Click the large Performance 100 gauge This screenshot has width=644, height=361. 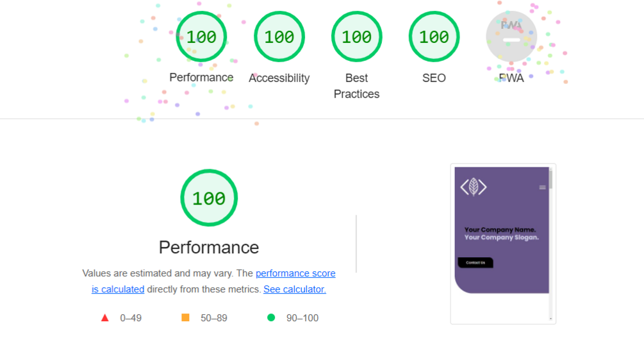coord(209,198)
